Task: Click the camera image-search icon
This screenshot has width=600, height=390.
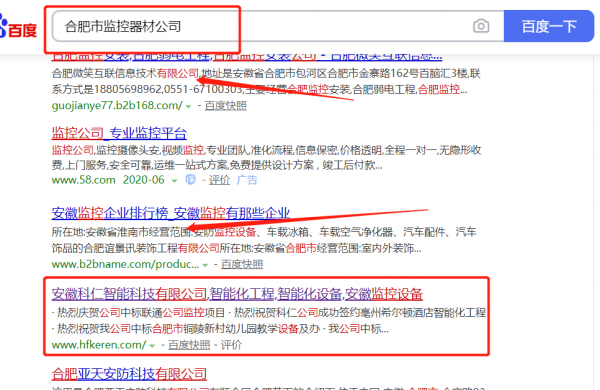Action: [481, 26]
